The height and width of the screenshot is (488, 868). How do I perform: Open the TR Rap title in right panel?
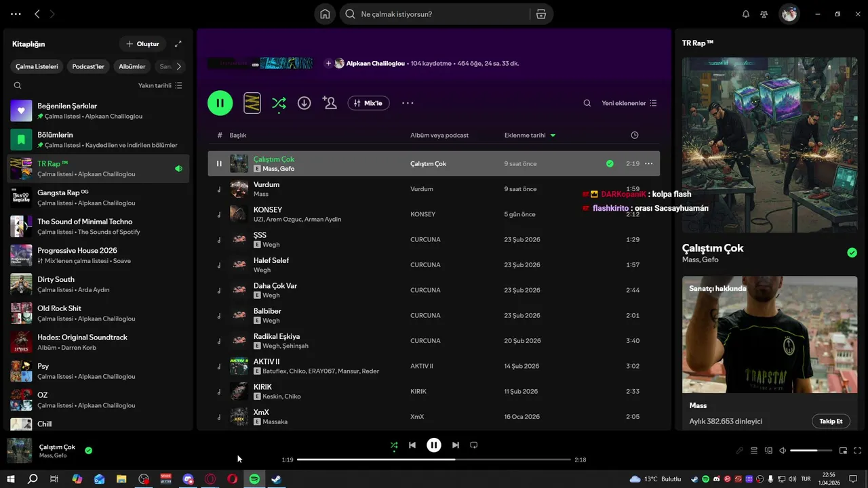click(698, 43)
